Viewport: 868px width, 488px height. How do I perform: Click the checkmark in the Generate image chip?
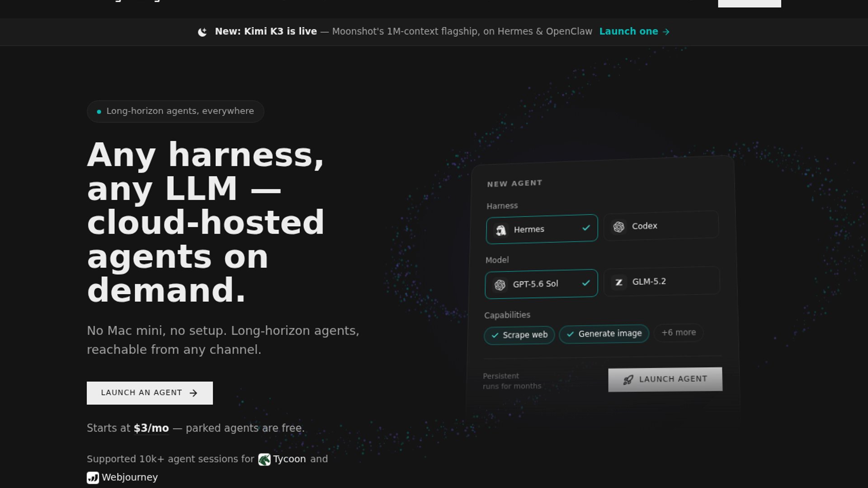pyautogui.click(x=570, y=334)
